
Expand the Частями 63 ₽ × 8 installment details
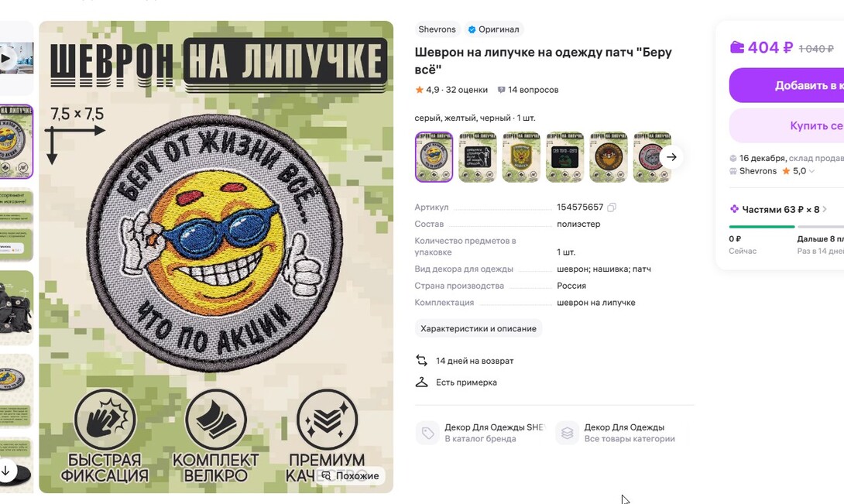click(x=778, y=210)
